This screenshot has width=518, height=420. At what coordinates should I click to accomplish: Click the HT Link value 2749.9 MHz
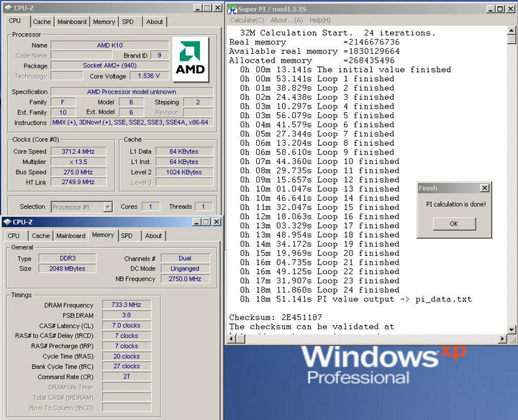[x=78, y=182]
